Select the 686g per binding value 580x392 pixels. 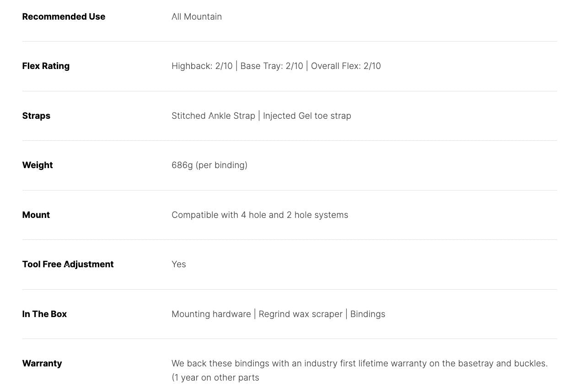click(209, 165)
